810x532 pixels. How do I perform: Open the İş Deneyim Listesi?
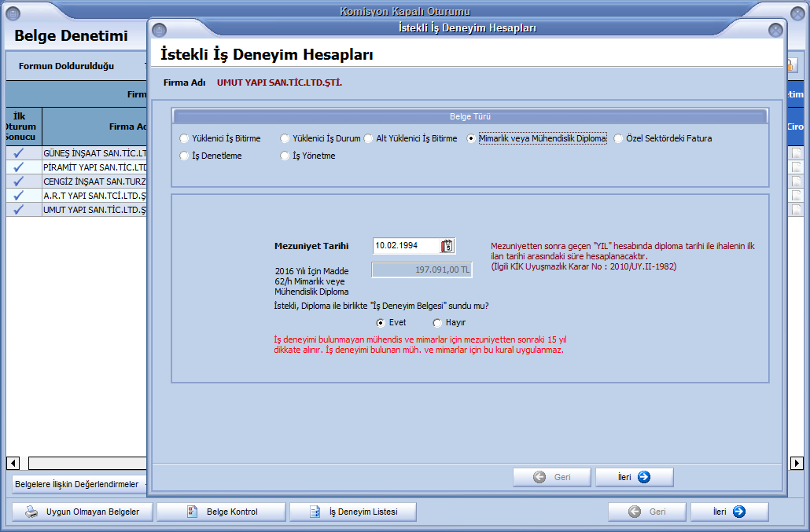click(352, 512)
